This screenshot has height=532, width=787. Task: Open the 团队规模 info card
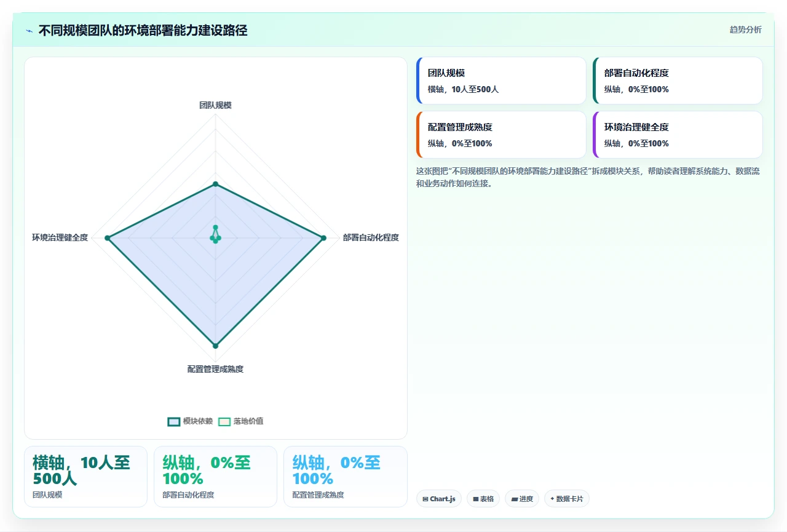tap(501, 81)
